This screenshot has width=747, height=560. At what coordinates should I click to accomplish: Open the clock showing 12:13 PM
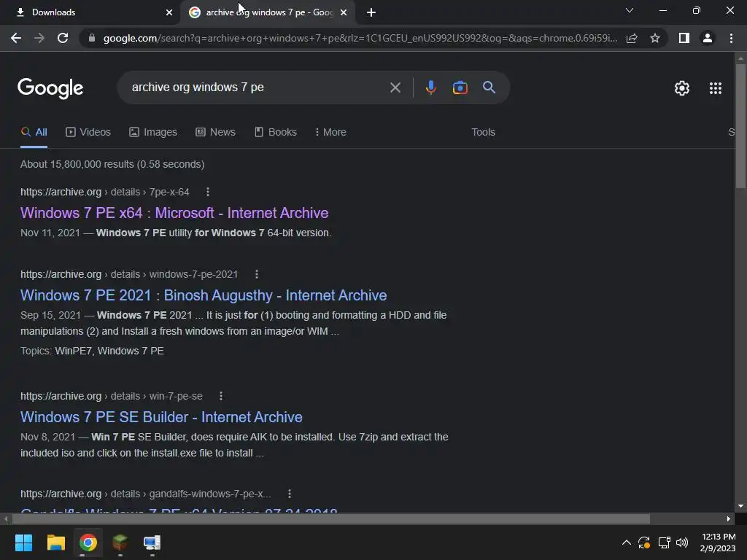click(x=718, y=542)
